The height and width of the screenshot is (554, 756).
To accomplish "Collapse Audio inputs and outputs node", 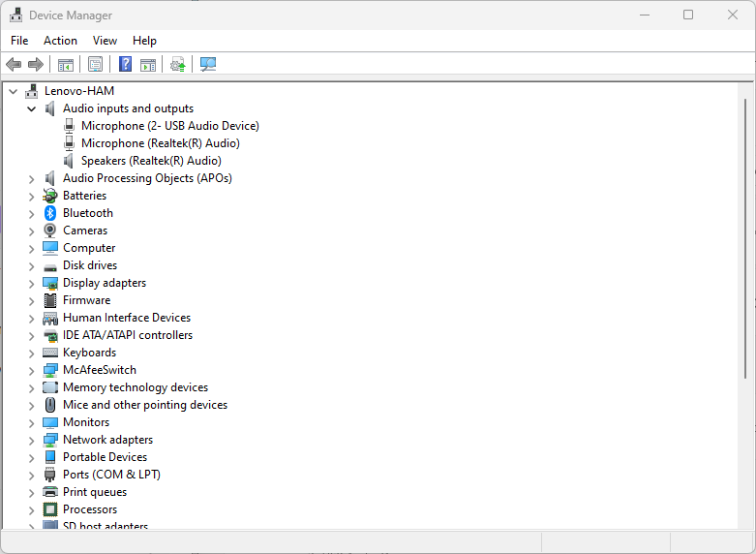I will coord(31,108).
